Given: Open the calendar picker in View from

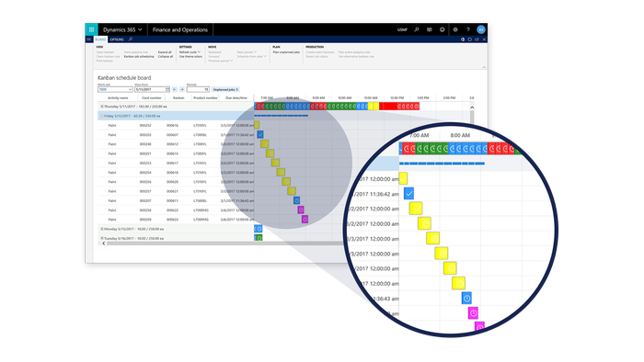Looking at the screenshot, I should tap(167, 89).
